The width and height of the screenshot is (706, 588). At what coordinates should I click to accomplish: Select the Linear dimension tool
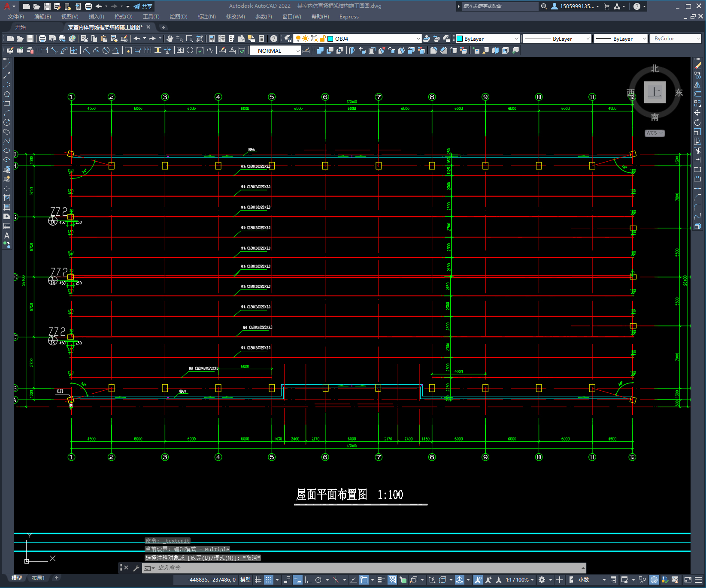click(x=44, y=50)
